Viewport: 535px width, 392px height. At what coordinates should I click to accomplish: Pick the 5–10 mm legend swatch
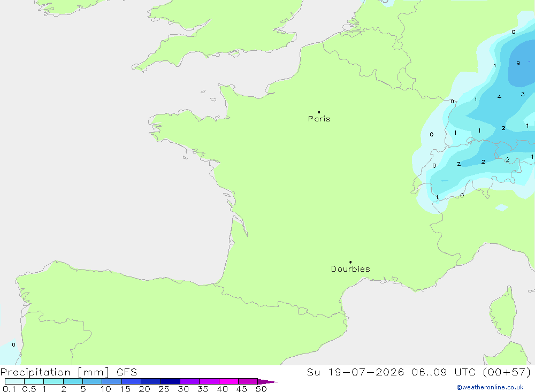(93, 381)
